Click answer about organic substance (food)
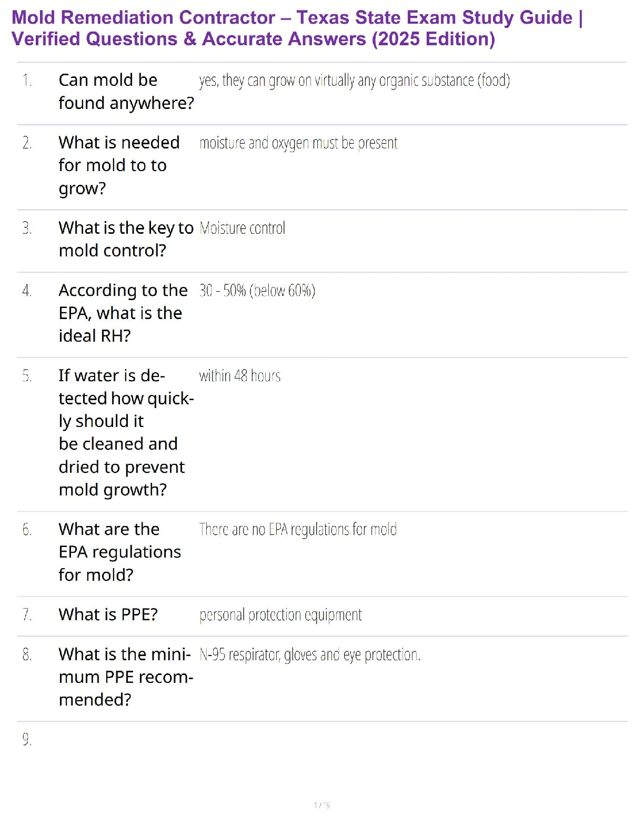The image size is (644, 834). pos(354,81)
